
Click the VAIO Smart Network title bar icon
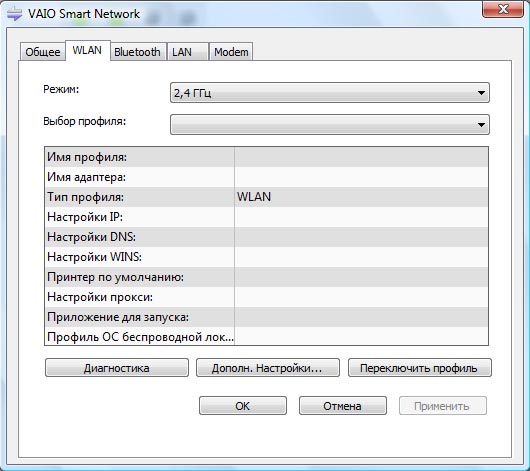click(x=15, y=14)
